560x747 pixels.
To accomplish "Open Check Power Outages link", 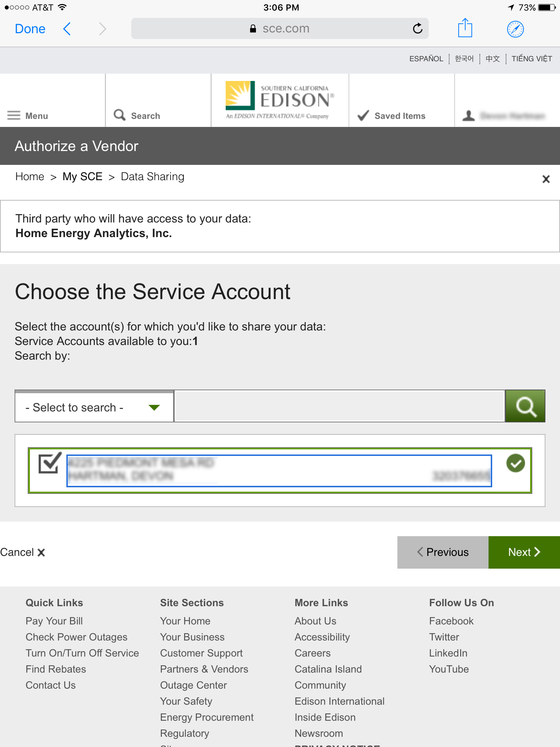I will (77, 637).
